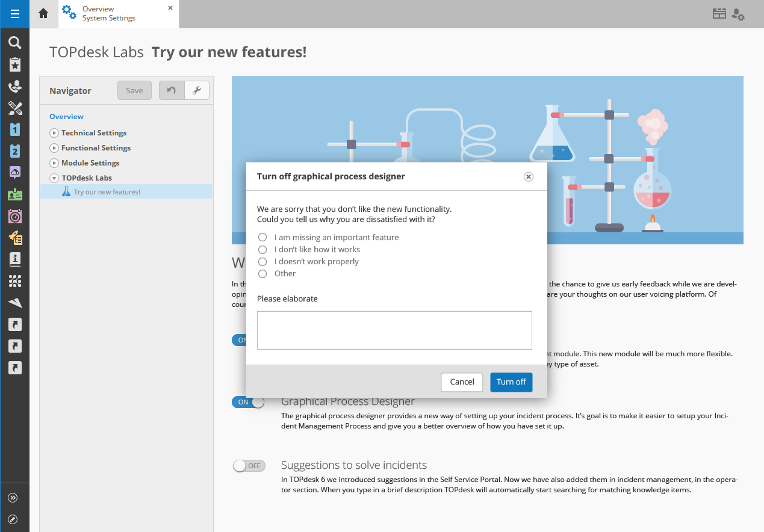Click the search magnifier icon in sidebar
Viewport: 764px width, 532px height.
click(15, 43)
